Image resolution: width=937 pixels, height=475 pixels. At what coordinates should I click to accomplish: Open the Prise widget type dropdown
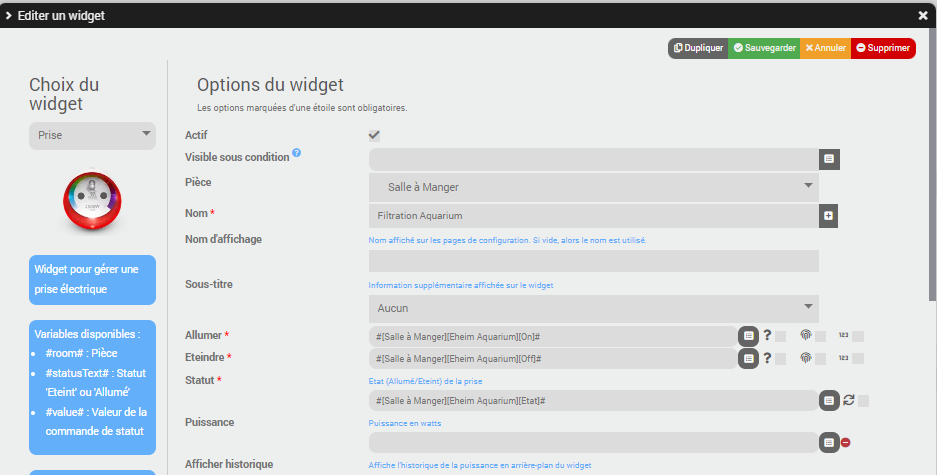pyautogui.click(x=92, y=135)
